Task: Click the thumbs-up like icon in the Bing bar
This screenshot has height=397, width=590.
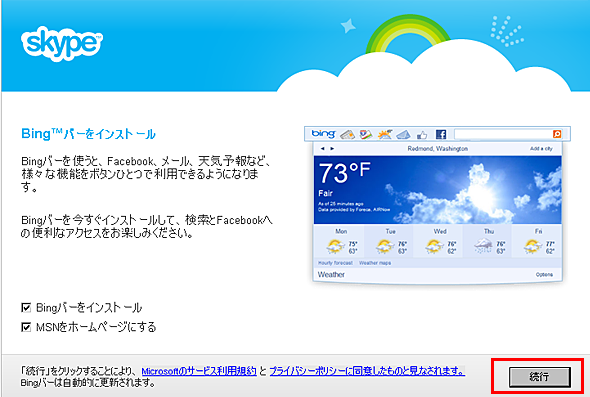Action: 422,134
